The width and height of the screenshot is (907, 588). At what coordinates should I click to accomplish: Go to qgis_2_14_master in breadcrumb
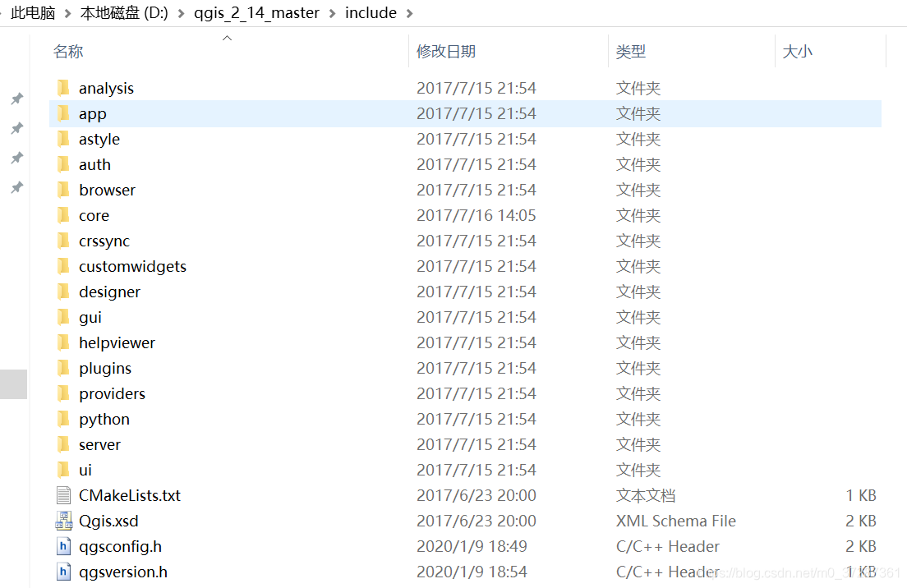(256, 12)
